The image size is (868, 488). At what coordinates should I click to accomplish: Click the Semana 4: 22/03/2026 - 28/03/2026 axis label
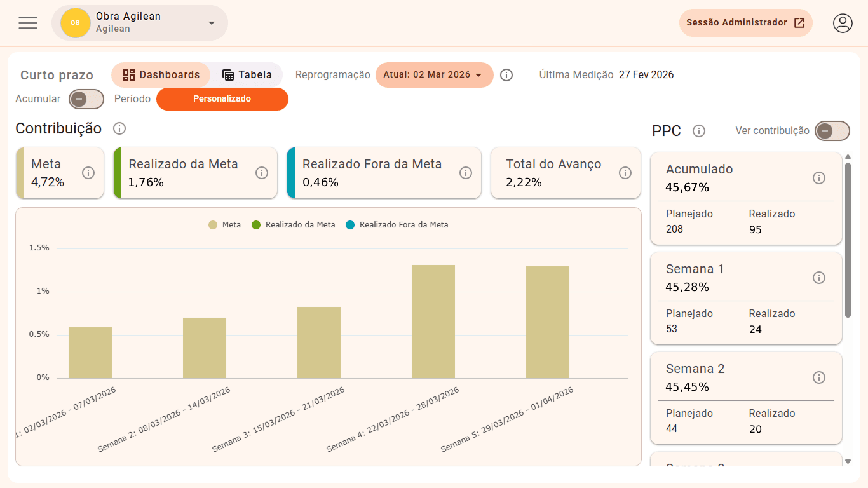(x=393, y=419)
